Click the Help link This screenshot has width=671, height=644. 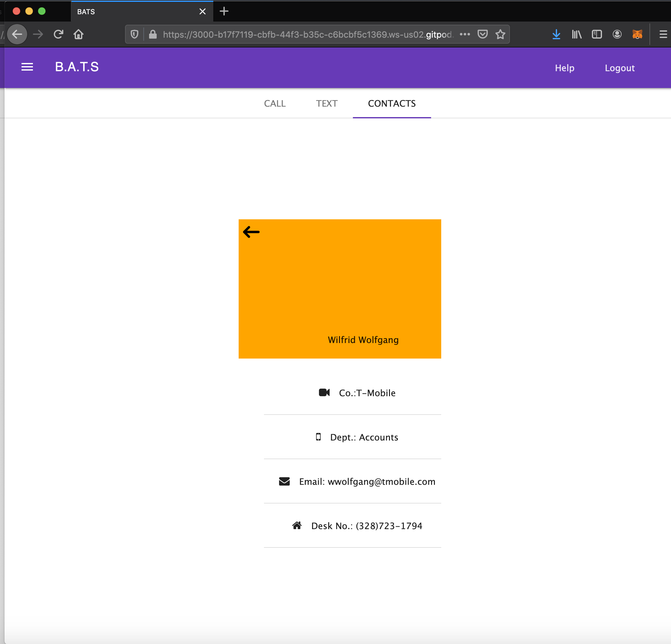pyautogui.click(x=565, y=68)
